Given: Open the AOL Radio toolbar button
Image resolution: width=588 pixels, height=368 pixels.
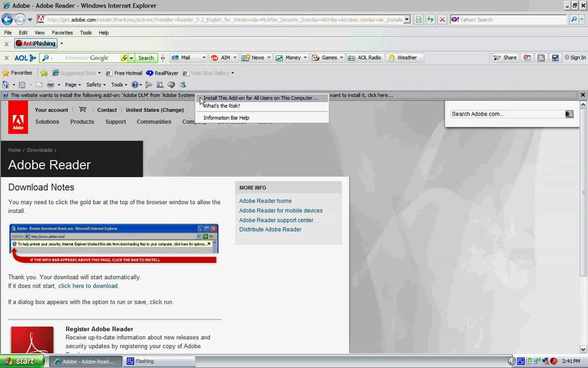Looking at the screenshot, I should 365,58.
